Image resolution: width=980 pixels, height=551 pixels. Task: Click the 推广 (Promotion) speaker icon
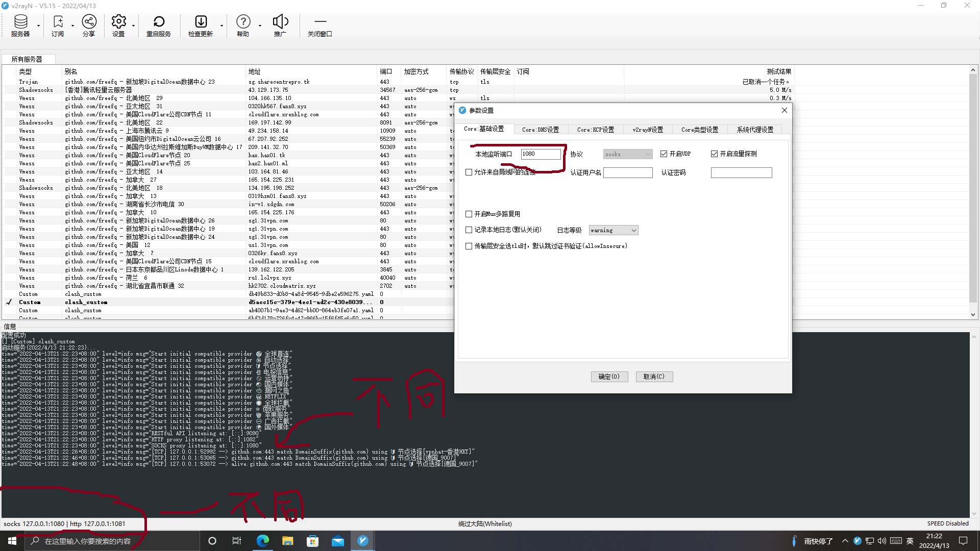point(280,26)
